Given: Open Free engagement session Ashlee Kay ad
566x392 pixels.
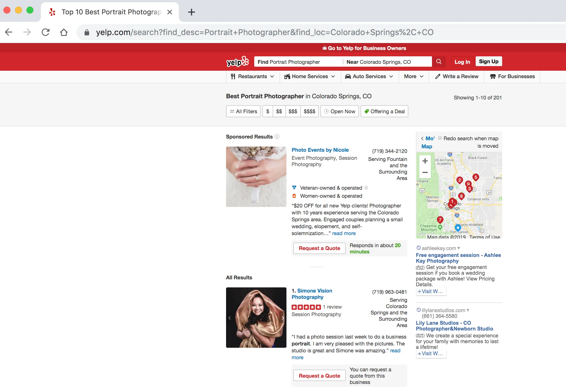Looking at the screenshot, I should click(x=458, y=258).
